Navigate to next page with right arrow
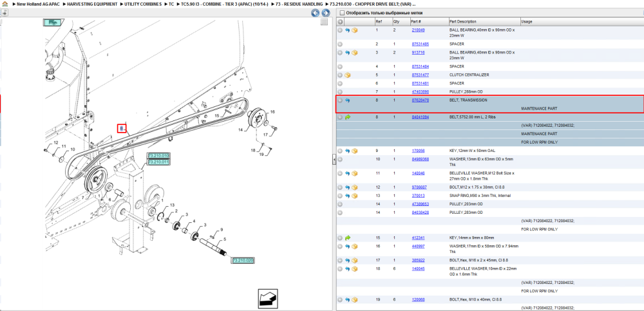Viewport: 644px width, 311px height. 325,13
